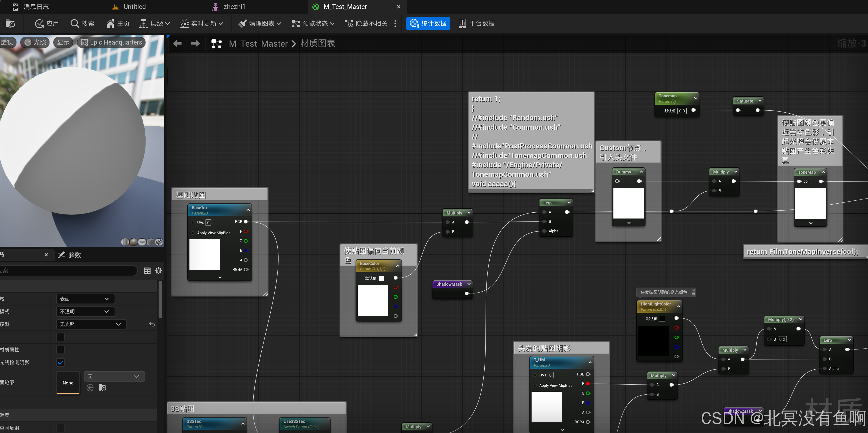Open the shading model dropdown showing 无光照
The height and width of the screenshot is (433, 868).
click(x=91, y=324)
